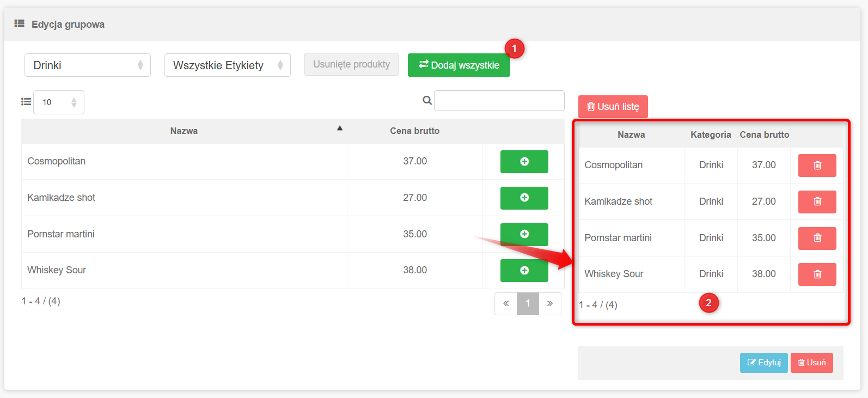Go to the previous page with the « arrow

(x=506, y=304)
